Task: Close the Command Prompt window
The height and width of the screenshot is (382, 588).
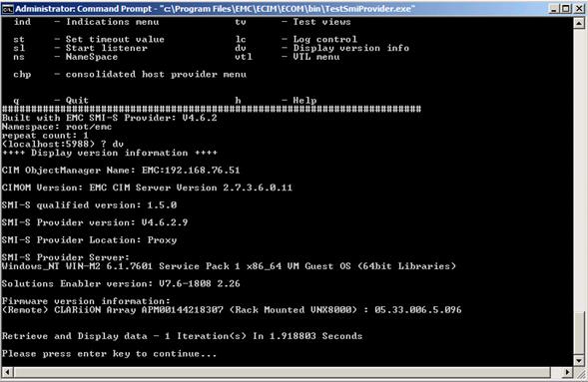Action: (579, 8)
